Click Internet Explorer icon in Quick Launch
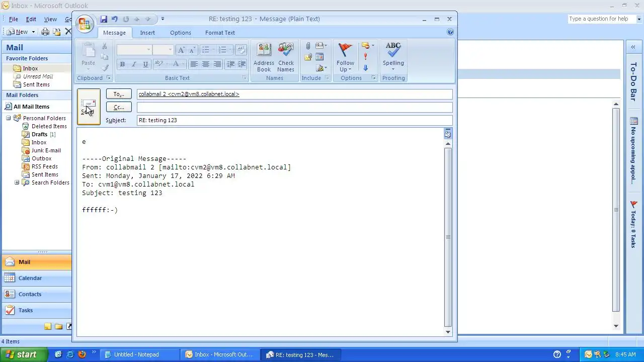 (70, 354)
